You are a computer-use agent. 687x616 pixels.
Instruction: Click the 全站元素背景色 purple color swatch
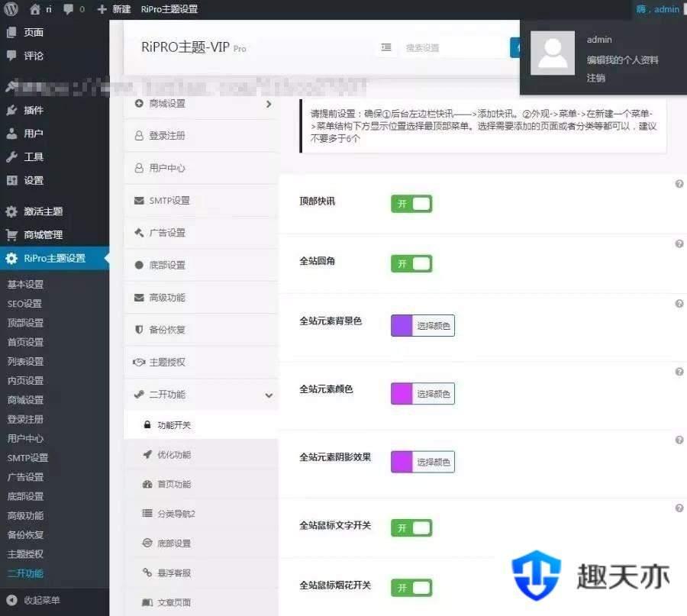pyautogui.click(x=402, y=325)
